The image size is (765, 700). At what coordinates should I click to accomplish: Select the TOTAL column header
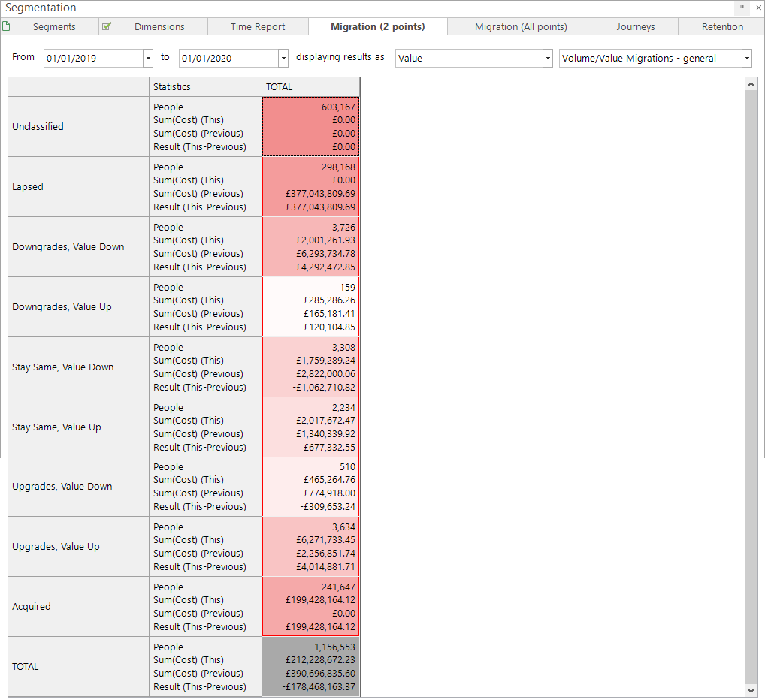click(311, 87)
